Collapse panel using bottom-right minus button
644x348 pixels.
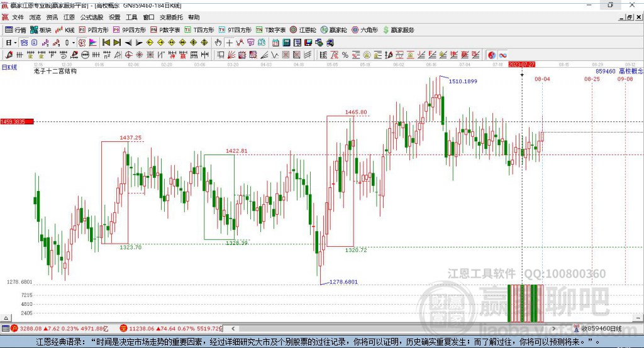coord(638,318)
